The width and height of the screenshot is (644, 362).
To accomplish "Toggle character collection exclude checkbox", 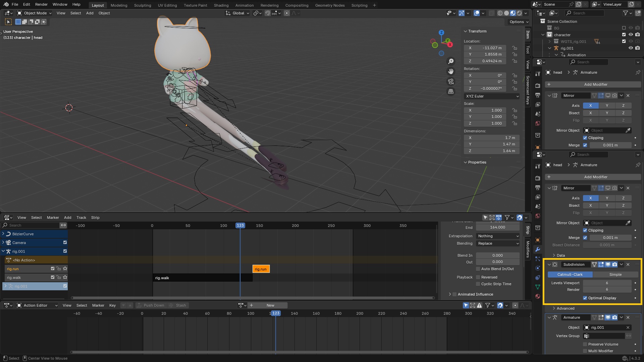I will pyautogui.click(x=624, y=35).
